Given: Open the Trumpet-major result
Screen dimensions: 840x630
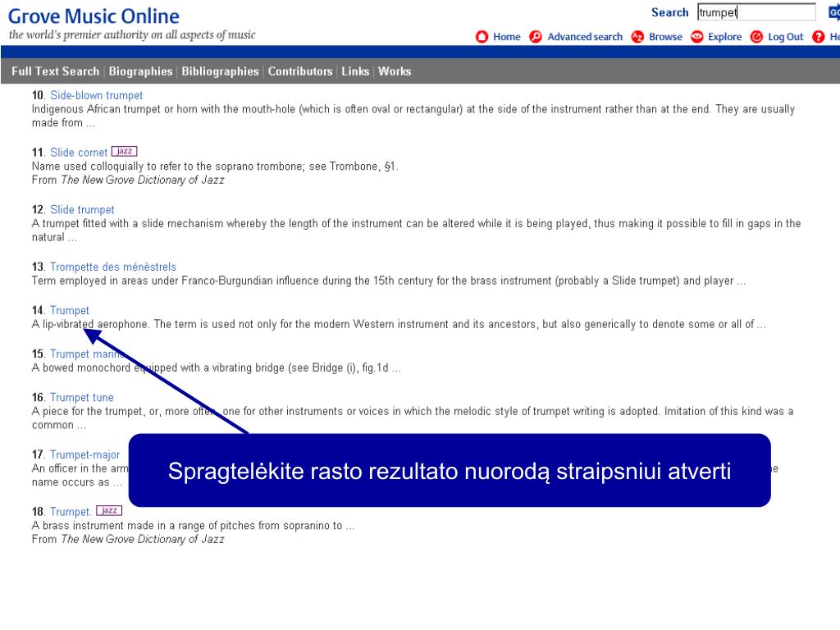Looking at the screenshot, I should pyautogui.click(x=85, y=454).
